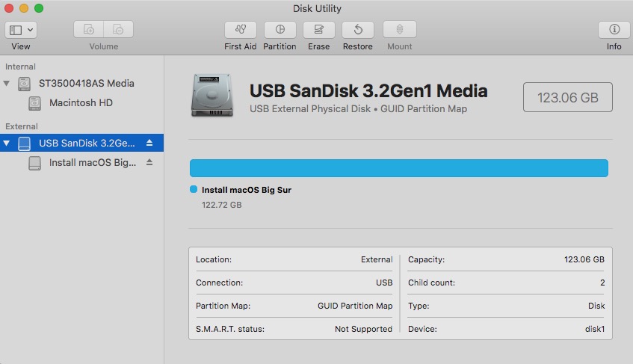Run First Aid from the toolbar

point(240,30)
